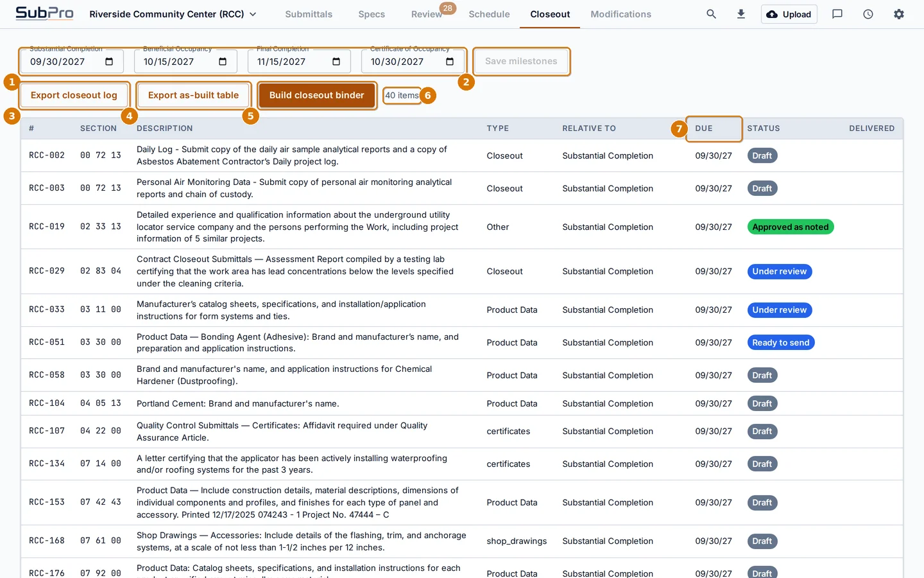Click Draft status for RCC-134
Screen dimensions: 924x578
coord(762,464)
